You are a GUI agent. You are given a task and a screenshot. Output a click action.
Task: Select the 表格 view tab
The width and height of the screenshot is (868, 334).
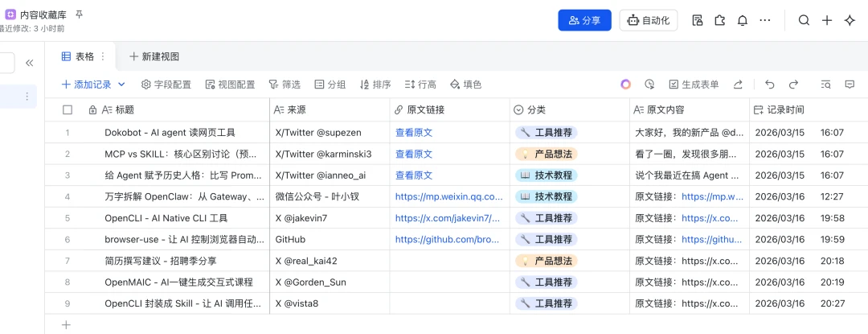77,56
